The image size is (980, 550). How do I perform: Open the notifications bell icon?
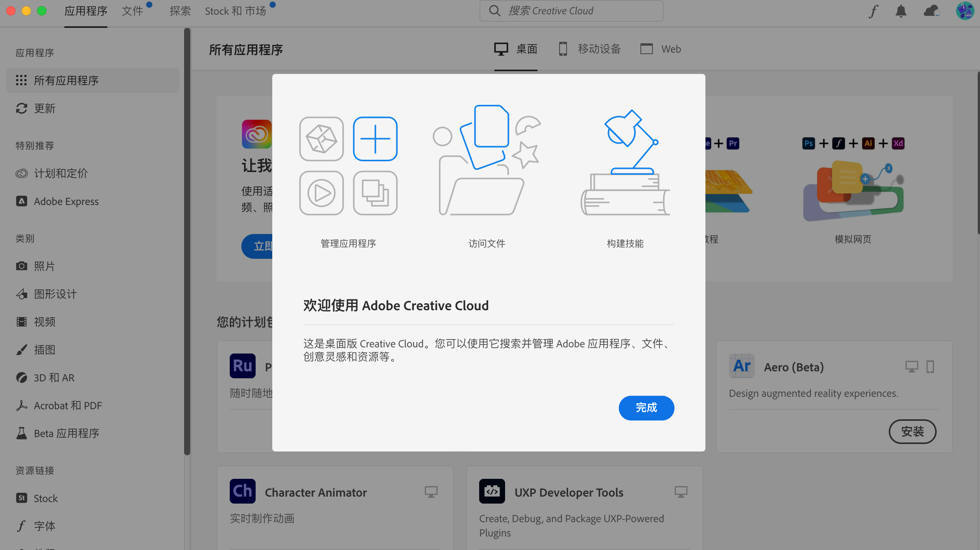pos(901,11)
